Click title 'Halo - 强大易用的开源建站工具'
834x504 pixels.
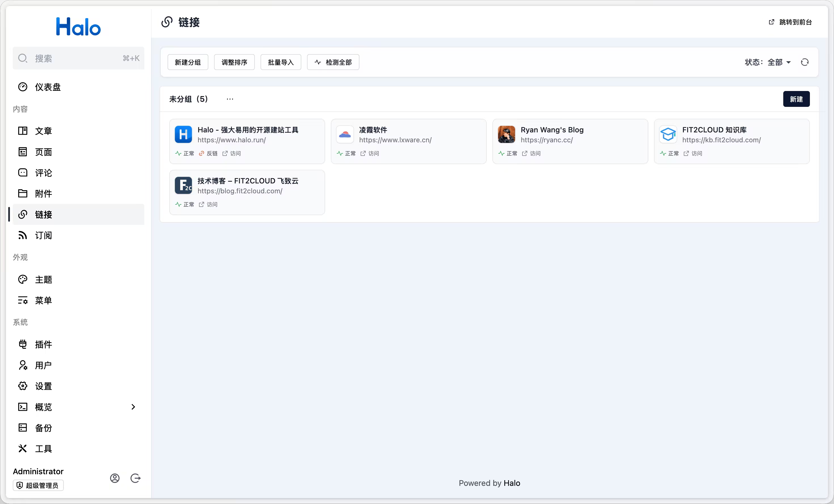(x=248, y=130)
